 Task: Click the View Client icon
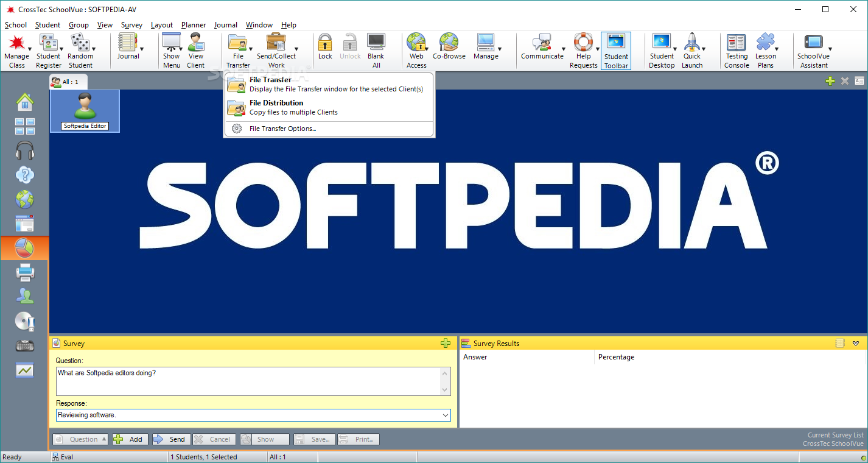[196, 43]
